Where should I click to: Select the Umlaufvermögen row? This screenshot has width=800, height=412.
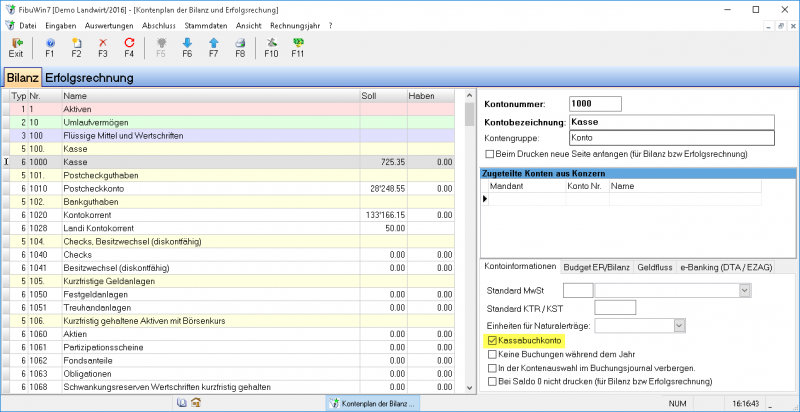(x=228, y=122)
